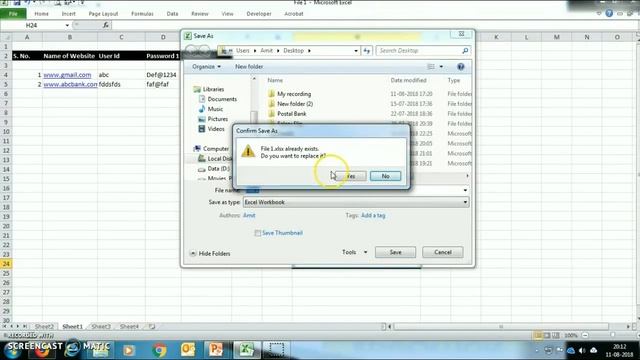Sort files by the Name column header
The image size is (640, 360).
pos(275,80)
